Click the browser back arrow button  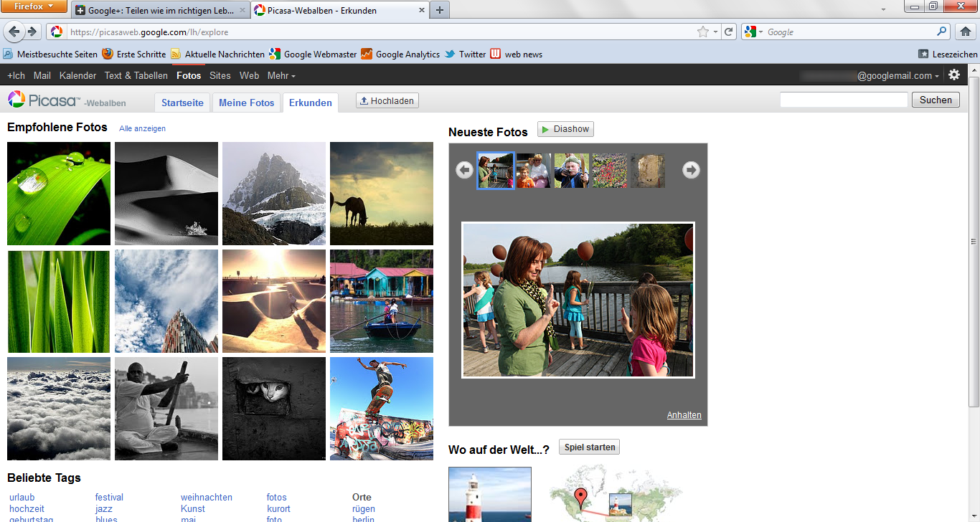[x=14, y=32]
